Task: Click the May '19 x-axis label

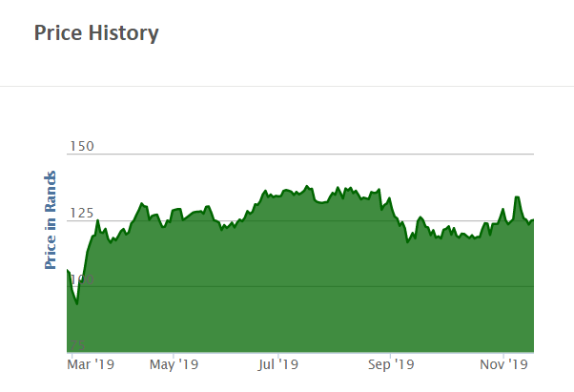Action: coord(174,364)
